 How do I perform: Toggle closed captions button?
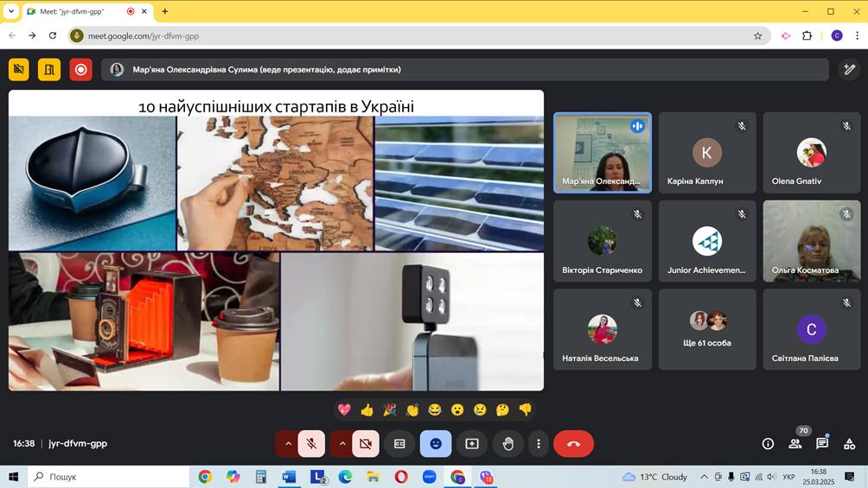(399, 444)
